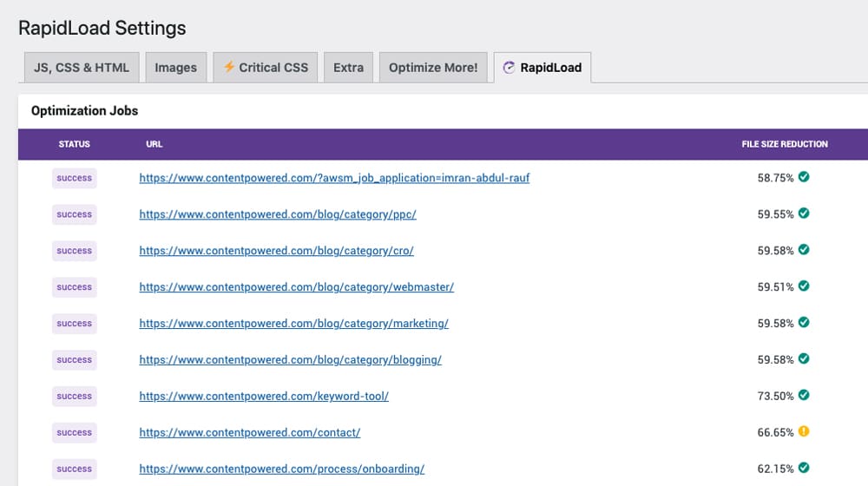Click the Optimization Jobs heading

click(x=85, y=111)
